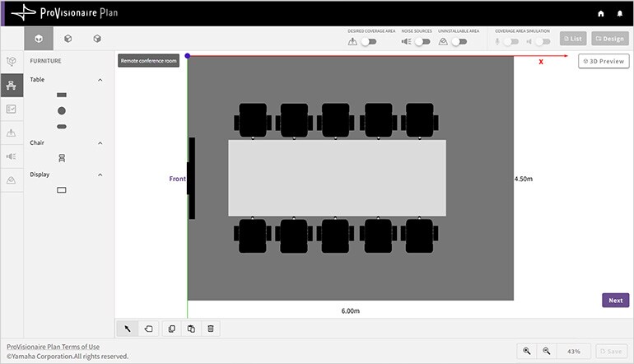This screenshot has width=634, height=364.
Task: Collapse the Chair section
Action: pos(100,143)
